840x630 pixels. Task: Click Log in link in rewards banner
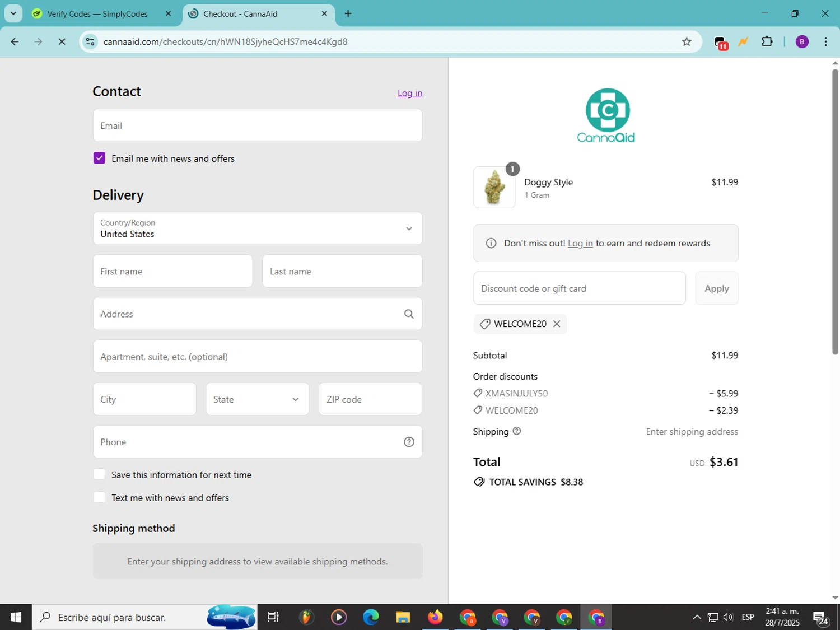tap(580, 243)
